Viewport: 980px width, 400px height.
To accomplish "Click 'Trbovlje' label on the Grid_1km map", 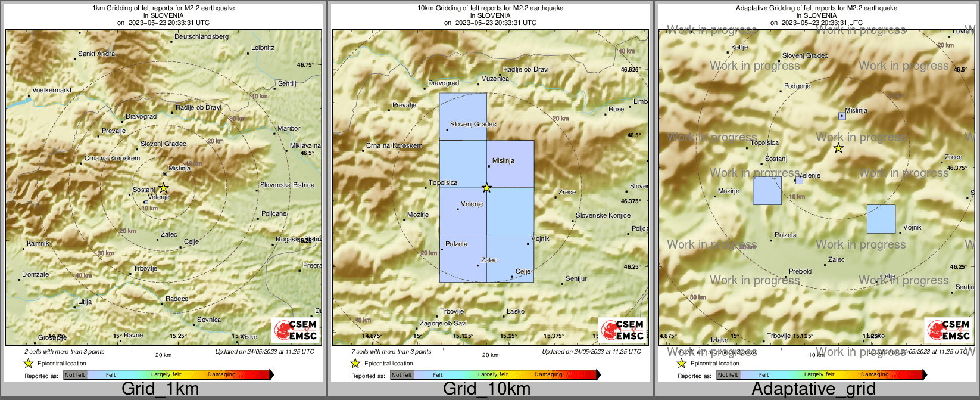I will pyautogui.click(x=145, y=268).
